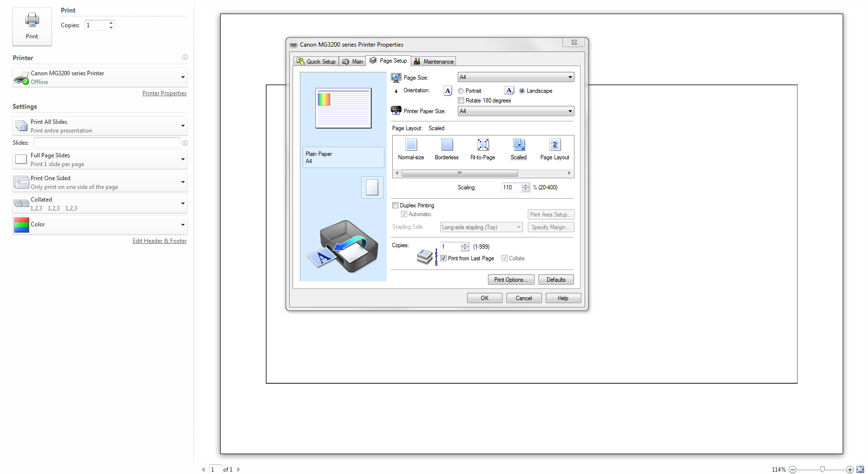This screenshot has width=868, height=474.
Task: Click the Slides range input field
Action: click(x=106, y=143)
